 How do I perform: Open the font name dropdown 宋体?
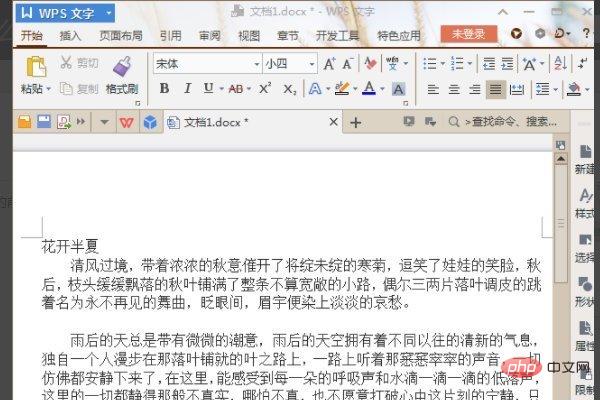257,64
